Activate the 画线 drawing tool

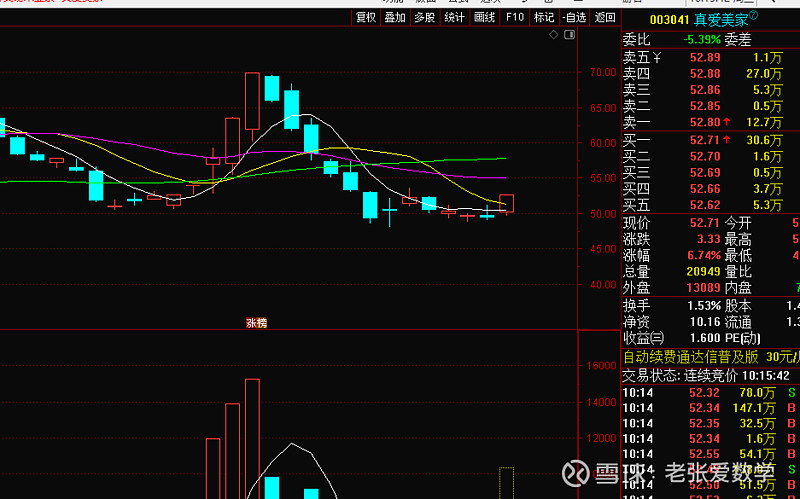[484, 17]
